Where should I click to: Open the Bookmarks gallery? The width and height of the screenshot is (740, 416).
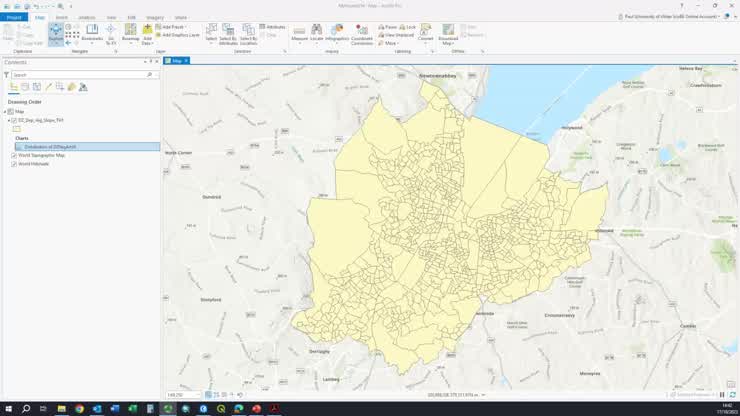92,34
